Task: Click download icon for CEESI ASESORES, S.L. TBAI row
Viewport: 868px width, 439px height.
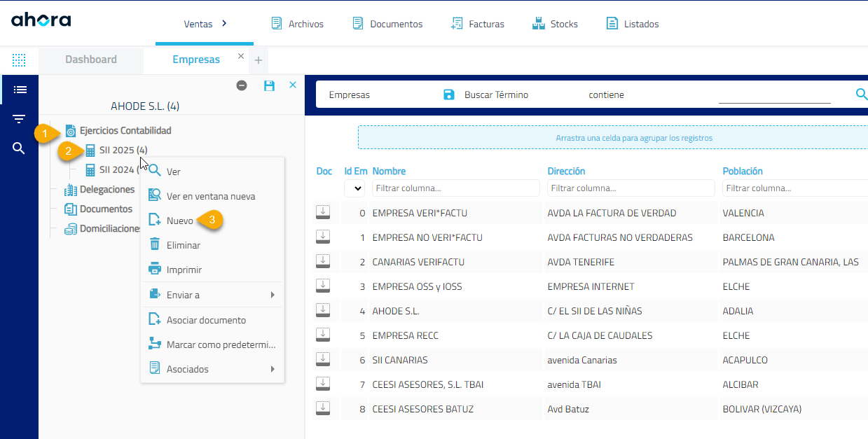Action: pyautogui.click(x=323, y=384)
